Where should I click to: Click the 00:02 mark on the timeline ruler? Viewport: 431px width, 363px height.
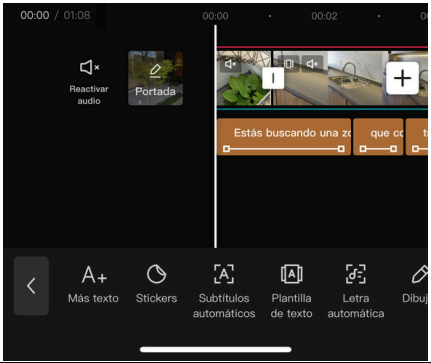324,16
